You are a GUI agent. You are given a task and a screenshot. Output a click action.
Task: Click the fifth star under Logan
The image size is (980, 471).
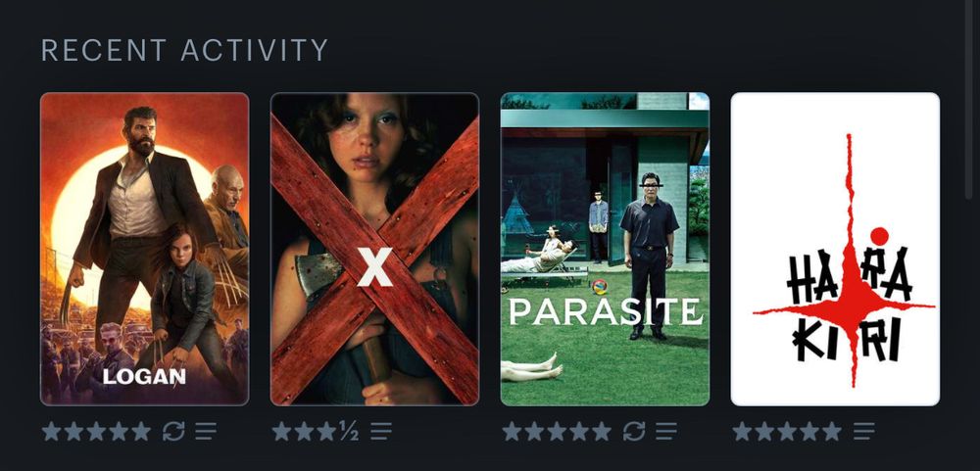141,431
